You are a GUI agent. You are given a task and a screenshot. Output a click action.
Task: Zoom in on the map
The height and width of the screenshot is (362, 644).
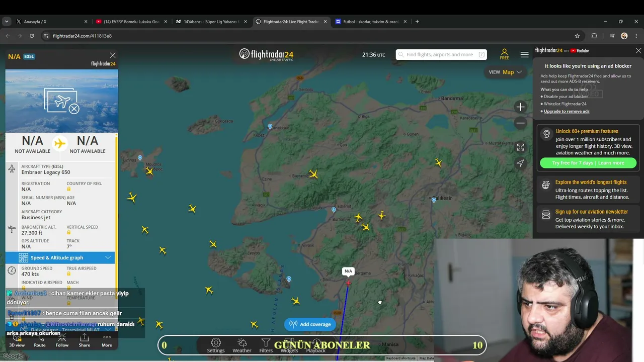(x=520, y=107)
